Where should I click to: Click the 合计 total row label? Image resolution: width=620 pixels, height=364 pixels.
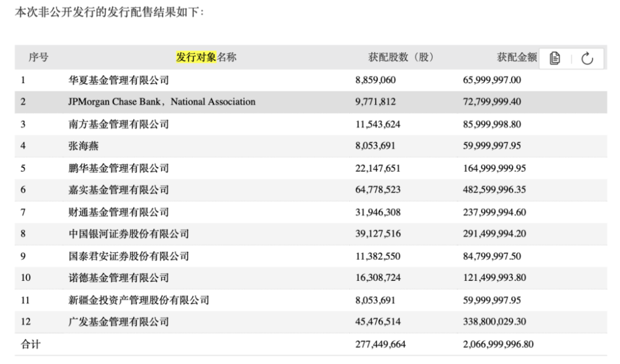[x=30, y=344]
